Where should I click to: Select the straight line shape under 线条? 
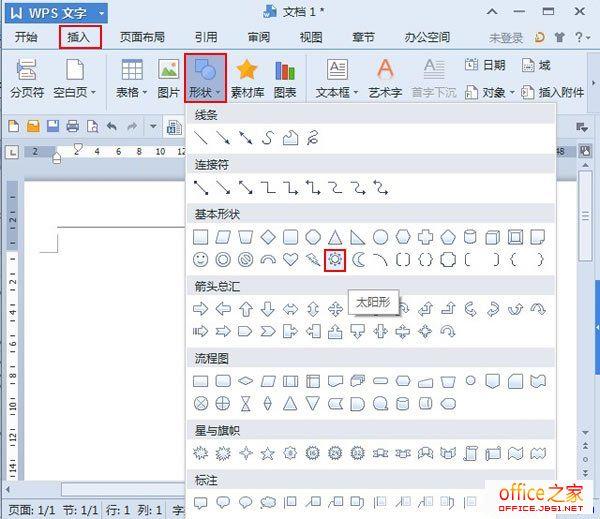pos(201,138)
